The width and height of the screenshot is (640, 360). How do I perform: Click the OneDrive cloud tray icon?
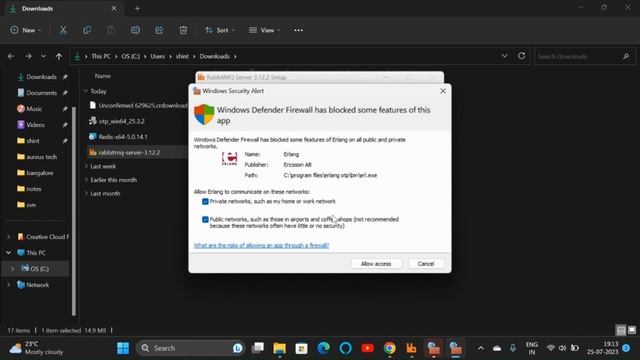pos(497,348)
